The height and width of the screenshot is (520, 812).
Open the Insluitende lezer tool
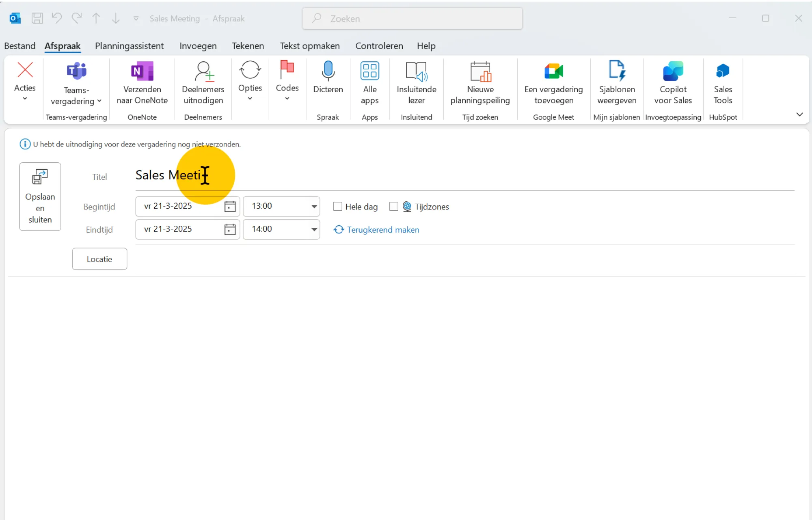[416, 71]
